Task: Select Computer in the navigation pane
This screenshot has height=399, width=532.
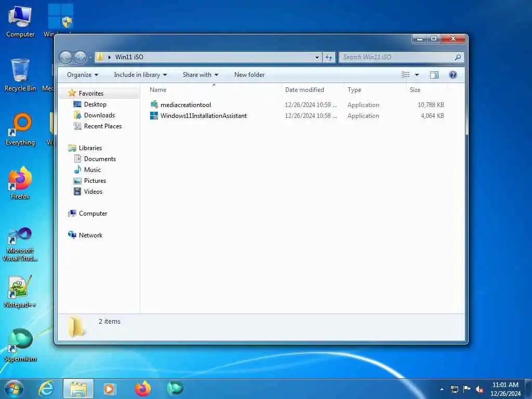Action: pos(92,214)
